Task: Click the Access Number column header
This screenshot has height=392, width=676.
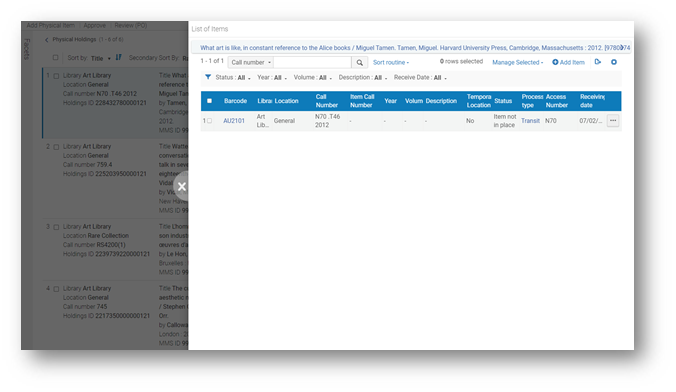Action: tap(556, 101)
